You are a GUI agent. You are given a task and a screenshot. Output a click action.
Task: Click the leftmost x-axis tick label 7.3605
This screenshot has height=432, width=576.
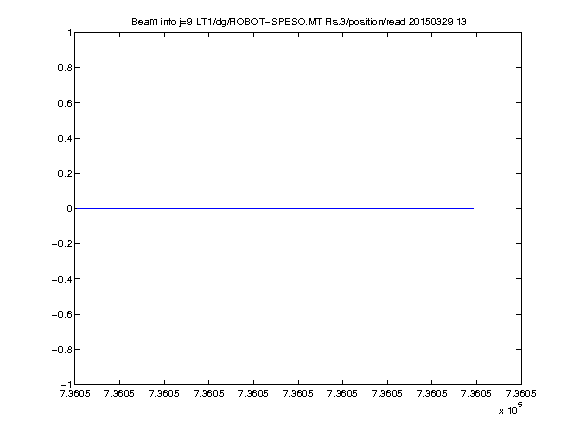(75, 393)
